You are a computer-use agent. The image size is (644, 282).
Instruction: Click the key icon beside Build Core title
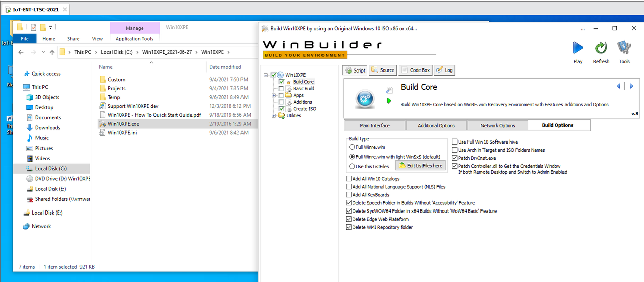(389, 90)
